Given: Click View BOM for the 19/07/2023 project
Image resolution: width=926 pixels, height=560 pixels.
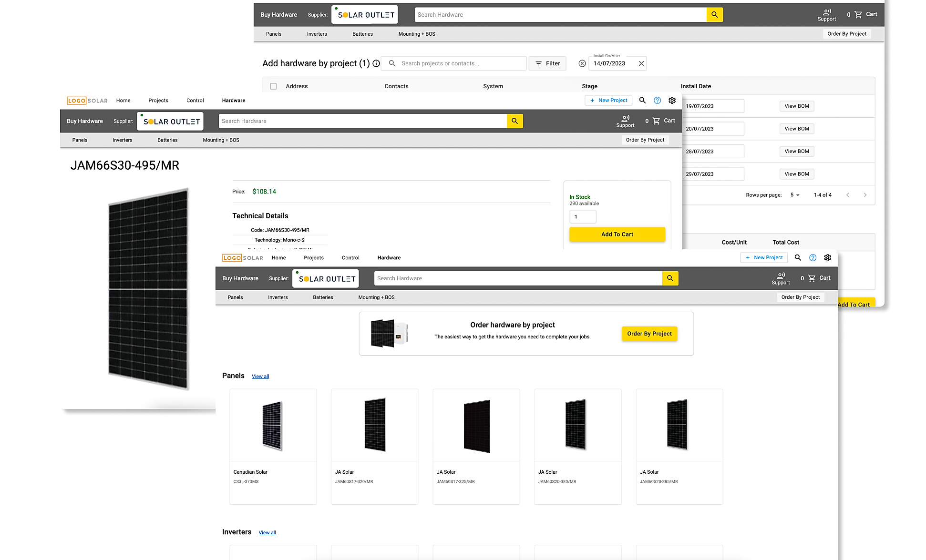Looking at the screenshot, I should click(796, 106).
